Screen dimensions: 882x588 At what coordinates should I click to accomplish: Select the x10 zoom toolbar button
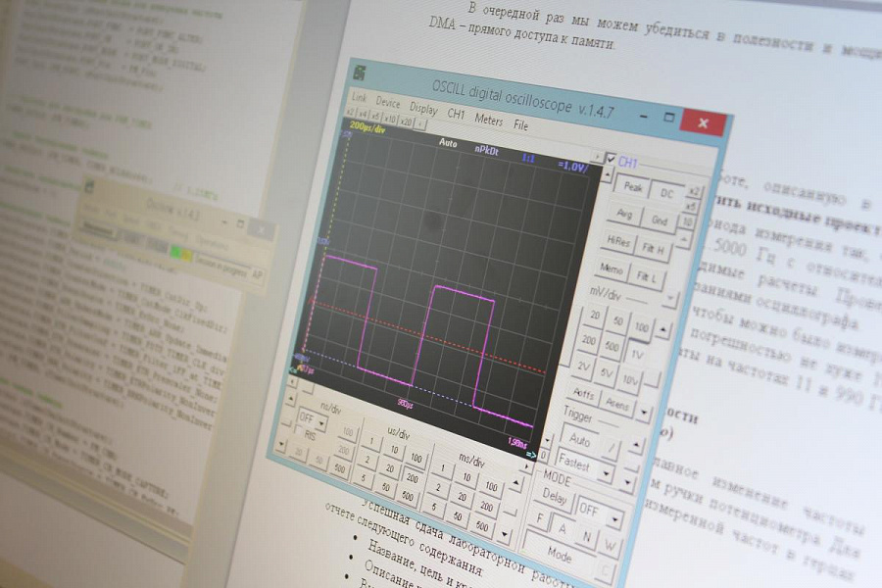click(390, 118)
